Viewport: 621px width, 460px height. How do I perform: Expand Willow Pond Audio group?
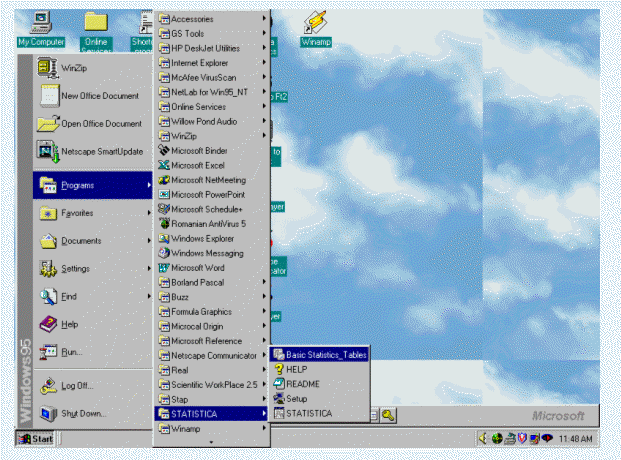click(212, 121)
